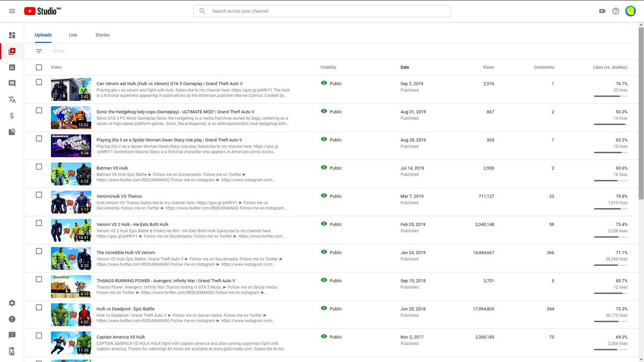Open Send feedback icon in sidebar
Viewport: 644px width, 362px height.
point(12,335)
